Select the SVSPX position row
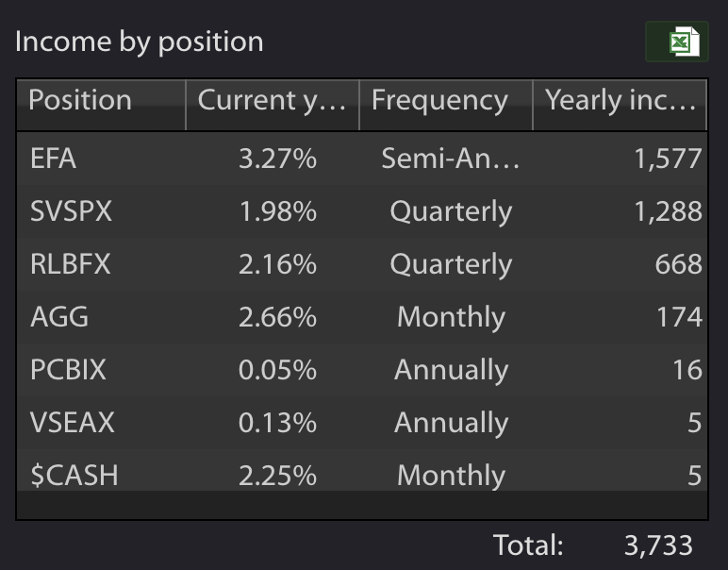Screen dimensions: 728x570 [x=362, y=211]
